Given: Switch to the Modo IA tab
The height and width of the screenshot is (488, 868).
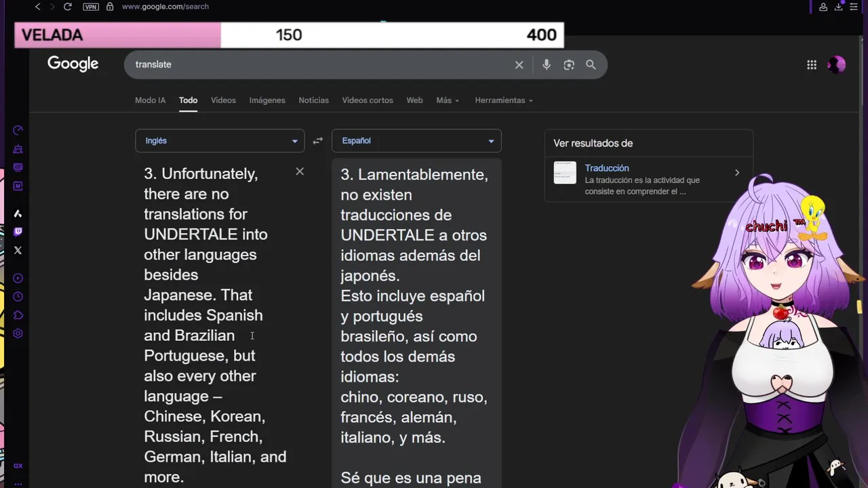Looking at the screenshot, I should [x=151, y=100].
